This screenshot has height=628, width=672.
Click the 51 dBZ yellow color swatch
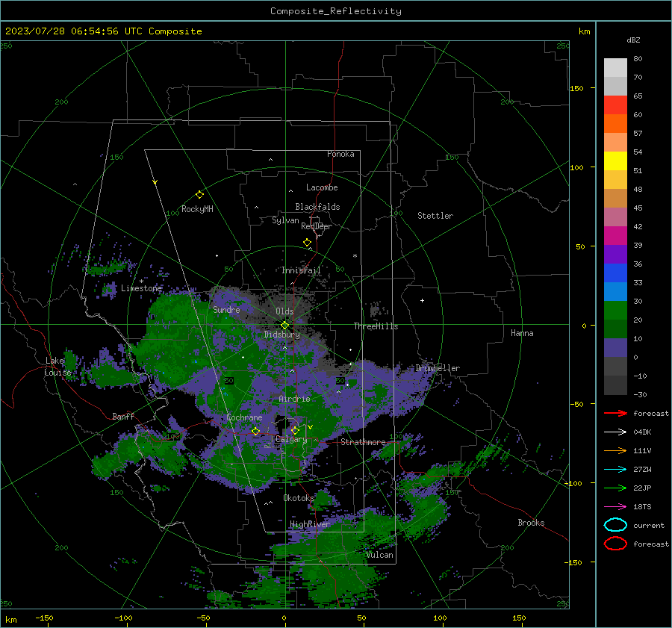tap(615, 161)
